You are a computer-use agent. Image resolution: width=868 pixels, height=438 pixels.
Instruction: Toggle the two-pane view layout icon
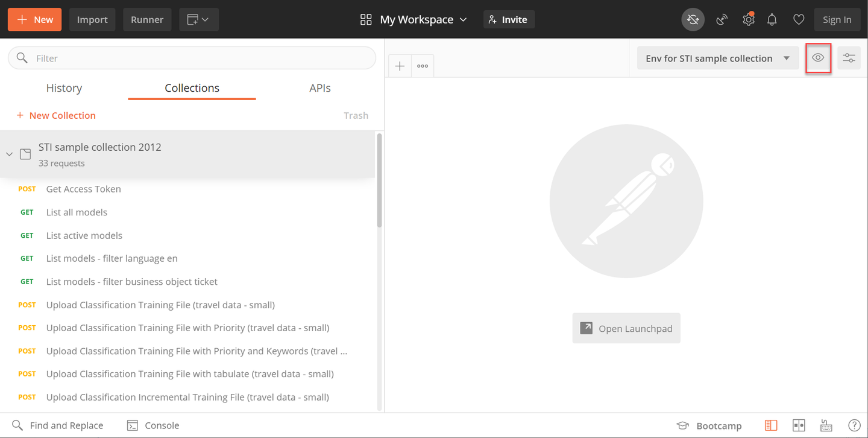[x=799, y=425]
